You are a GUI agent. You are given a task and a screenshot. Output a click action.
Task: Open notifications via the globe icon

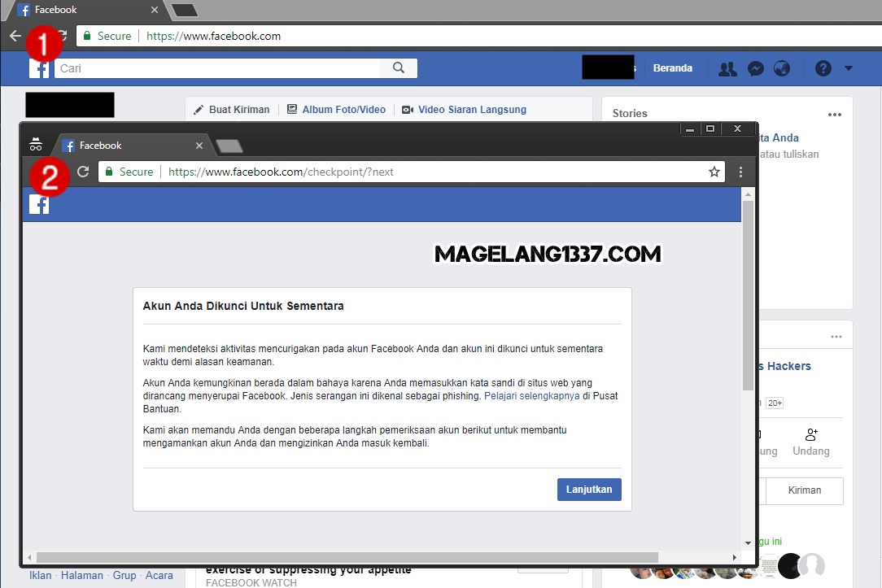[x=782, y=68]
